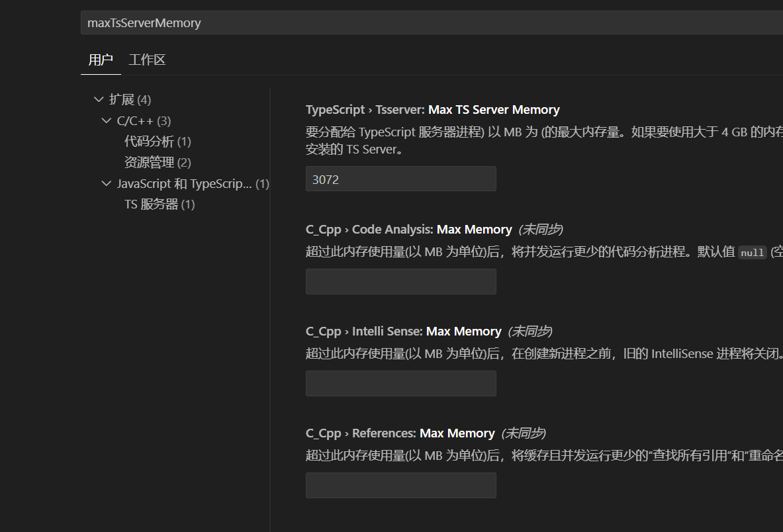This screenshot has width=783, height=532.
Task: Collapse the 扩展 section chevron
Action: (99, 99)
